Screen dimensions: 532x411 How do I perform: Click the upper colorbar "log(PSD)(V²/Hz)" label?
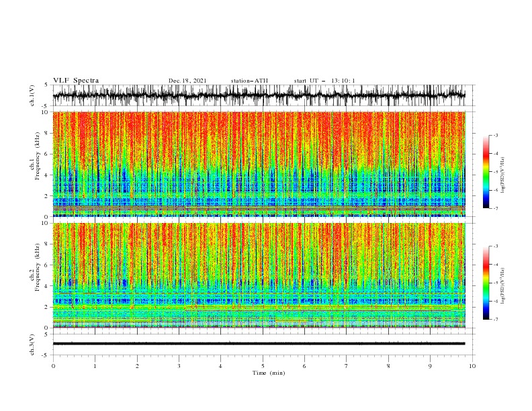point(503,175)
